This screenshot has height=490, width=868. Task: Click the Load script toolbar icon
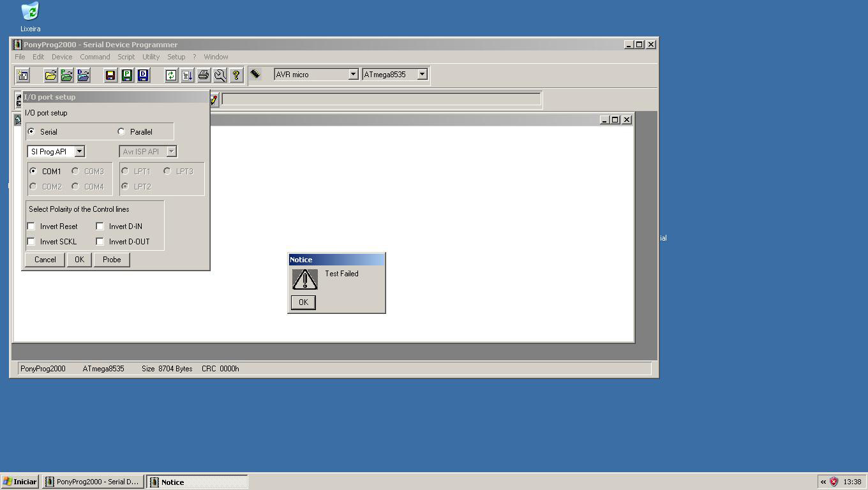pyautogui.click(x=187, y=75)
